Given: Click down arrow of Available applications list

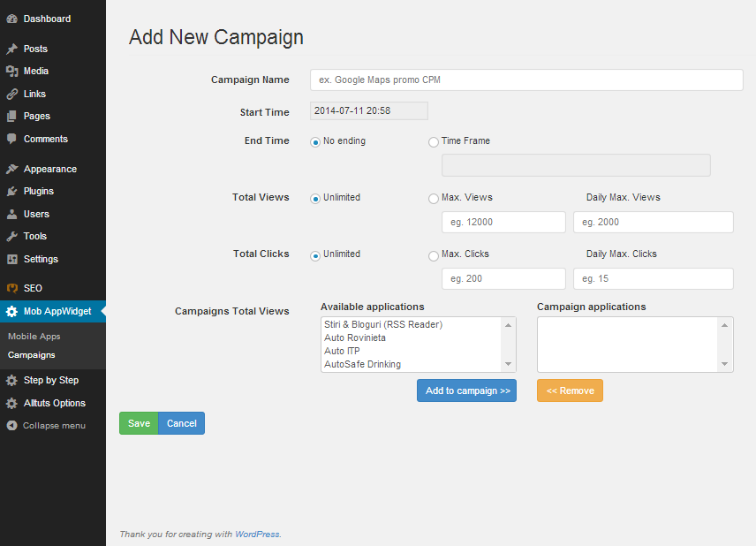Looking at the screenshot, I should click(508, 364).
